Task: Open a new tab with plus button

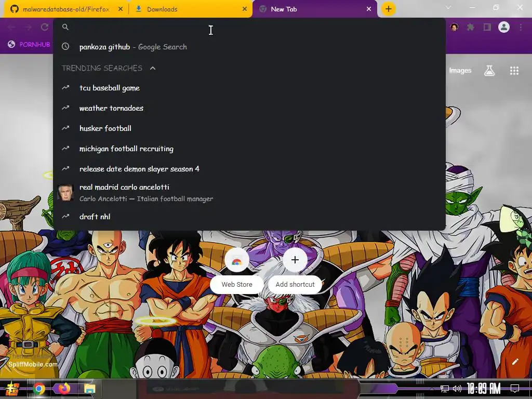Action: (389, 9)
